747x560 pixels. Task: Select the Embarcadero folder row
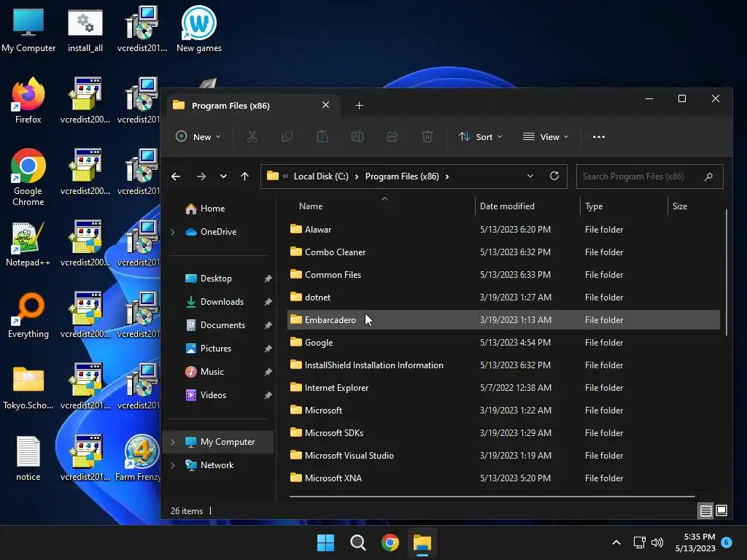503,320
